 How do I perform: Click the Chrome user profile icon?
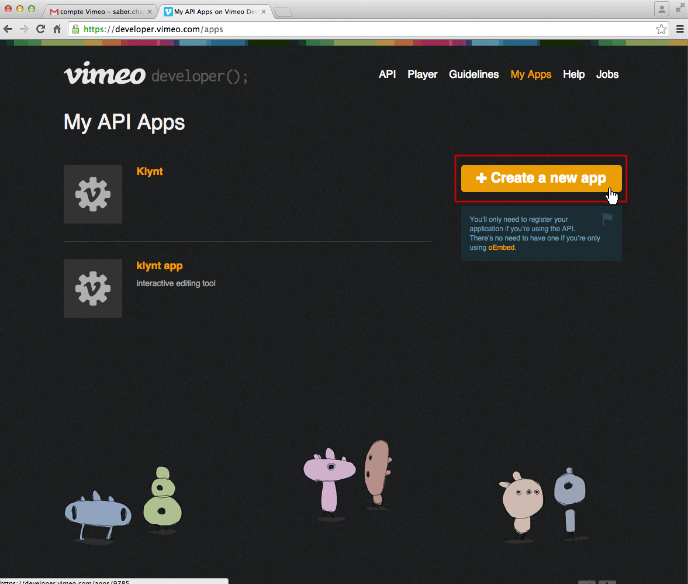click(x=662, y=8)
